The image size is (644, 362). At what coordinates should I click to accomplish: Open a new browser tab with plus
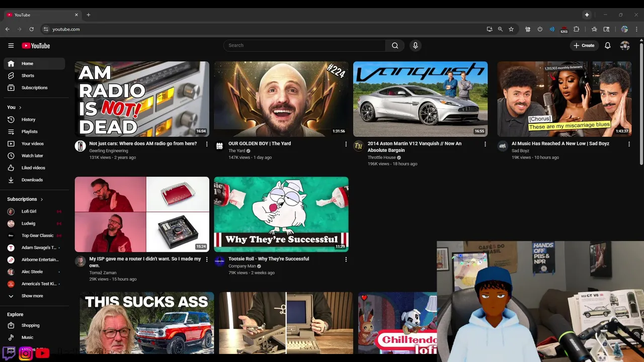pyautogui.click(x=89, y=15)
